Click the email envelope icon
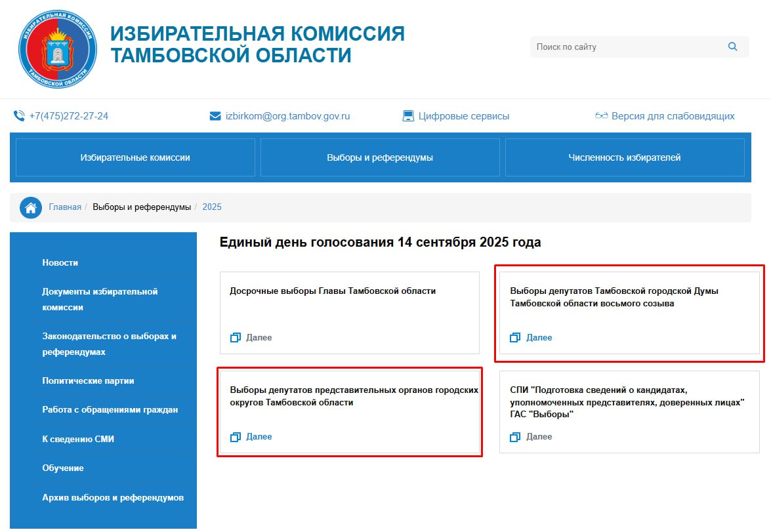Viewport: 771px width, 532px height. click(x=215, y=116)
